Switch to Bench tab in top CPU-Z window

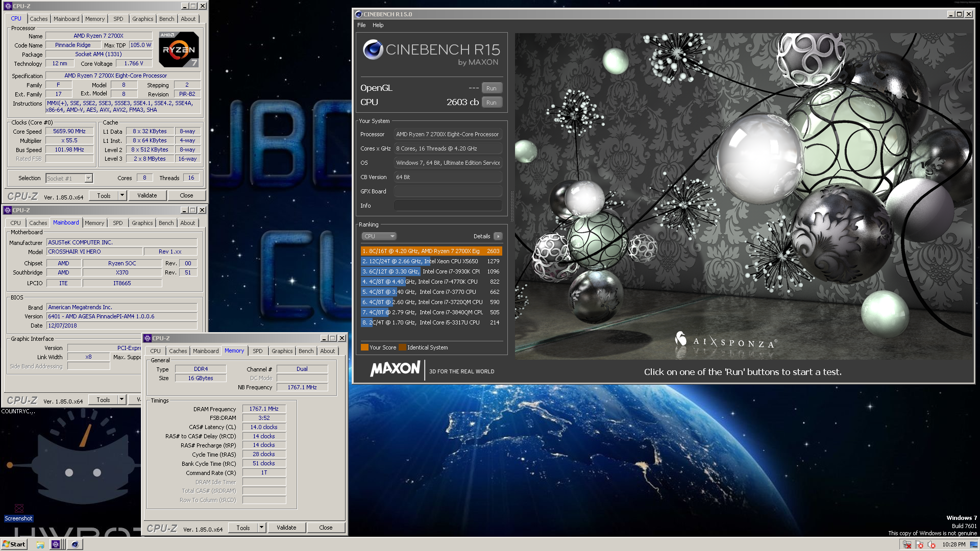click(x=166, y=19)
